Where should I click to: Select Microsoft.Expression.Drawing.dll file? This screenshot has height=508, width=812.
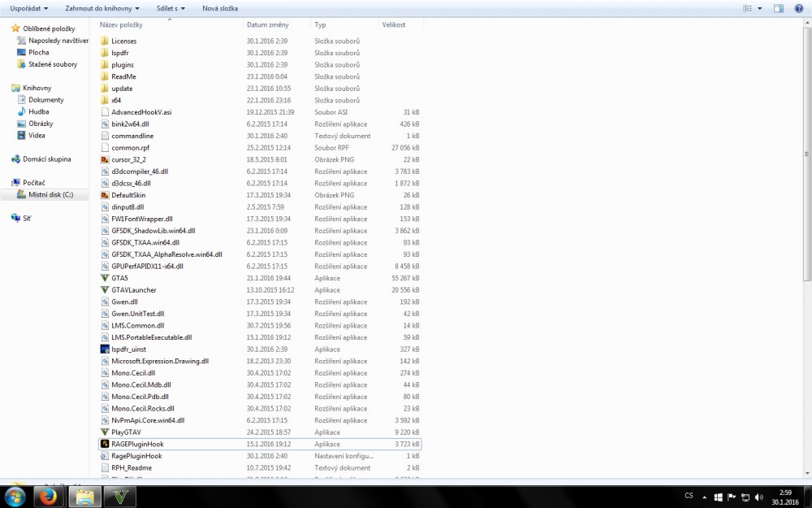[x=160, y=362]
